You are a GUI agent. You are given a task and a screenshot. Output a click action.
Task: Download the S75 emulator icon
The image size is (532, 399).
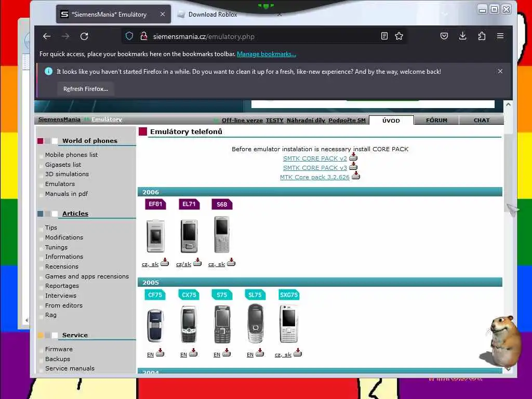tap(227, 353)
